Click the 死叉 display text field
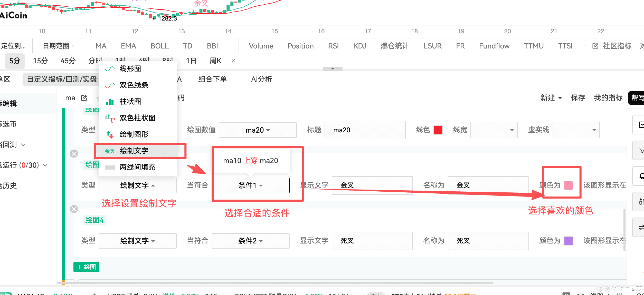The width and height of the screenshot is (644, 295). pos(372,241)
